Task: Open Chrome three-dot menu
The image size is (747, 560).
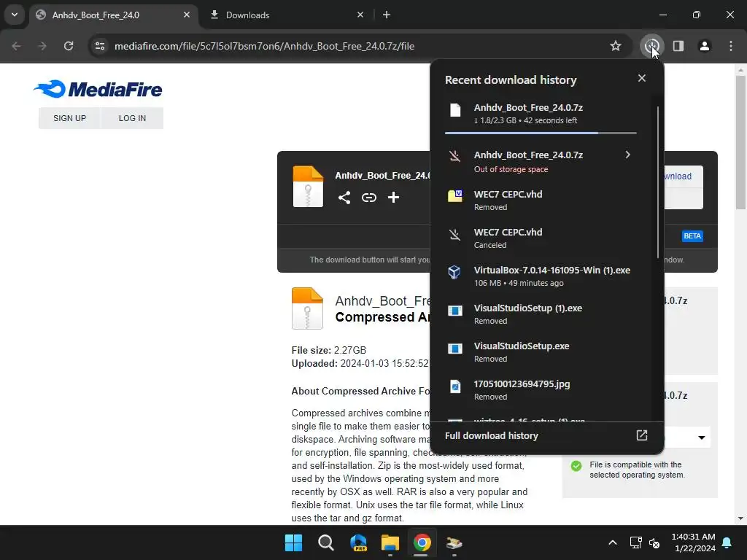Action: click(731, 46)
